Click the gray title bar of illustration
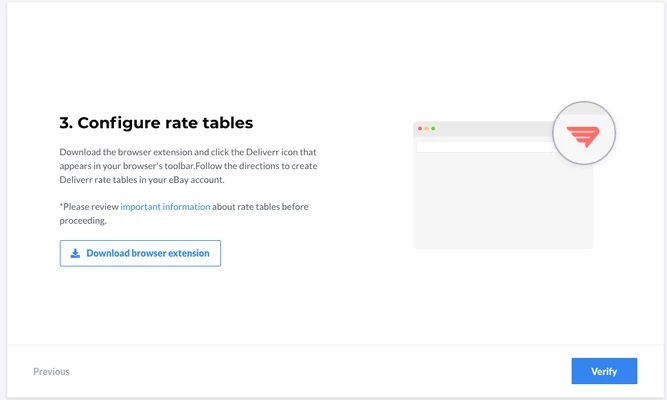This screenshot has height=400, width=667. coord(485,129)
